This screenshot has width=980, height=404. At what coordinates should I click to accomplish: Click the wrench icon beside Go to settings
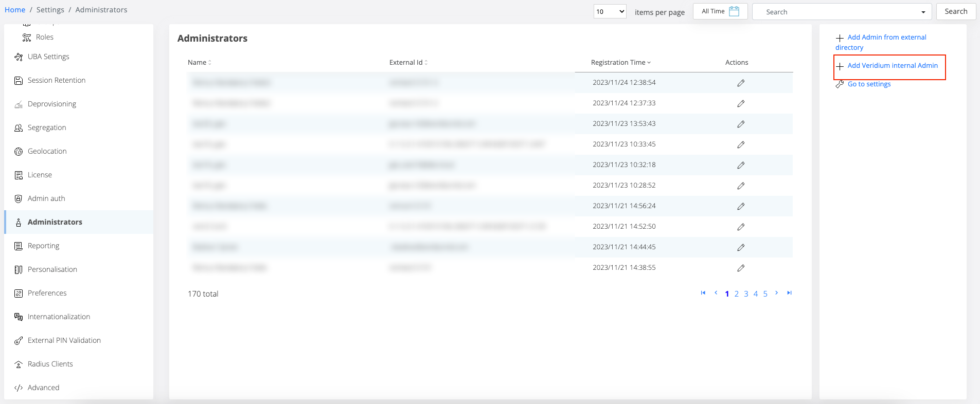click(840, 84)
